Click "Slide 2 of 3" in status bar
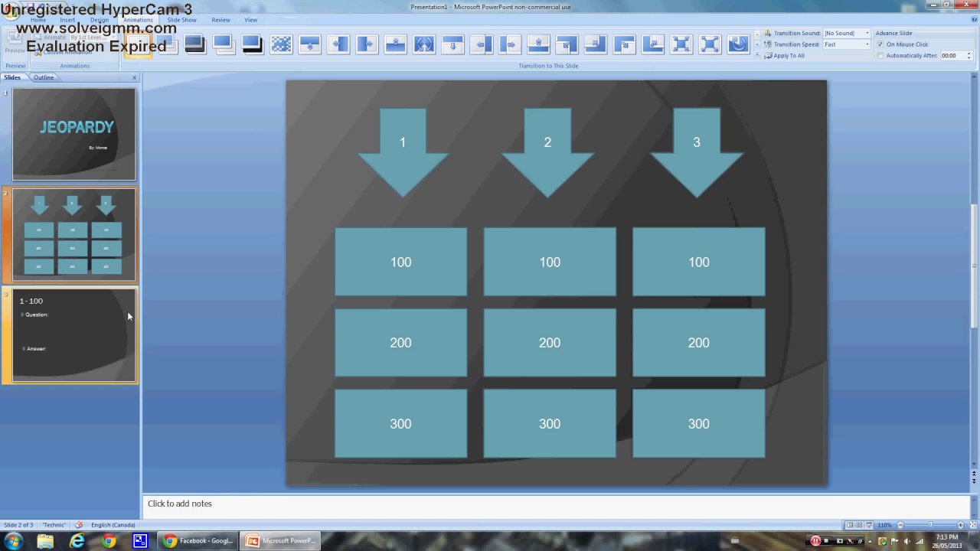980x551 pixels. 19,525
